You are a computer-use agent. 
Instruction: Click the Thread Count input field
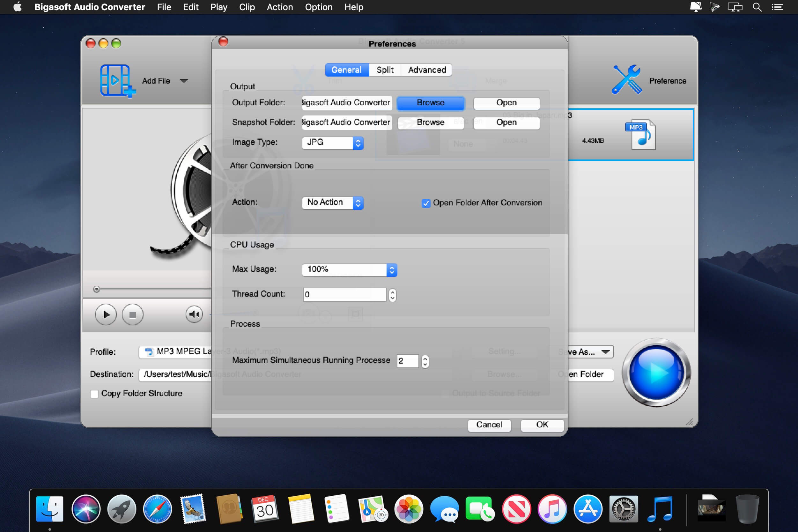tap(344, 294)
